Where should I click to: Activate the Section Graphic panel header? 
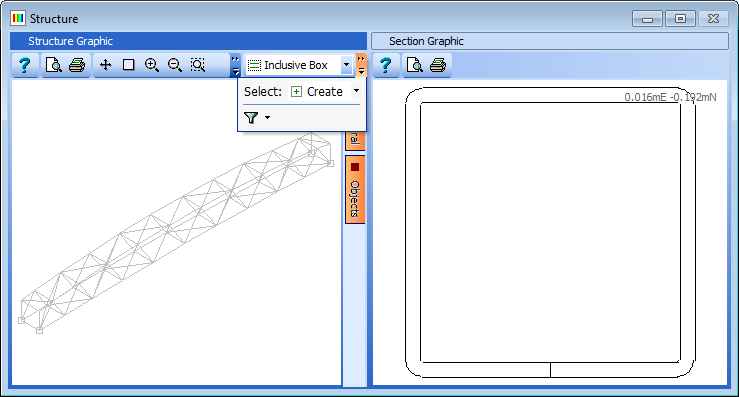tap(550, 41)
